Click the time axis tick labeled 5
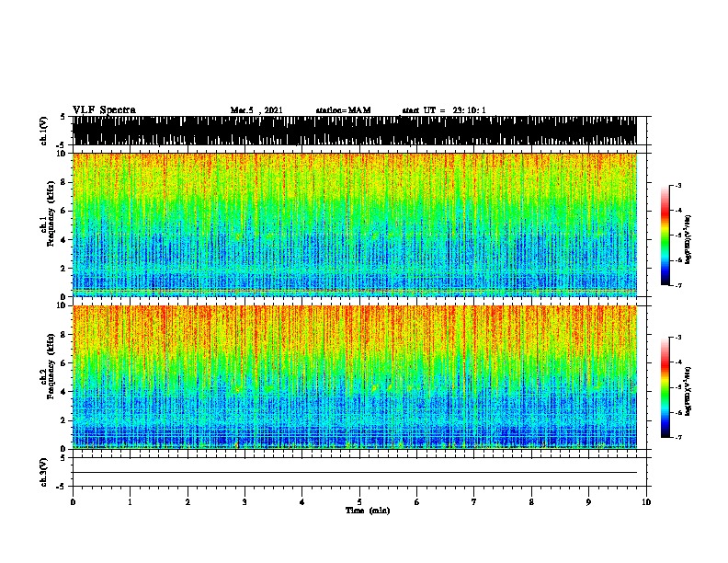The image size is (728, 563). (x=359, y=501)
